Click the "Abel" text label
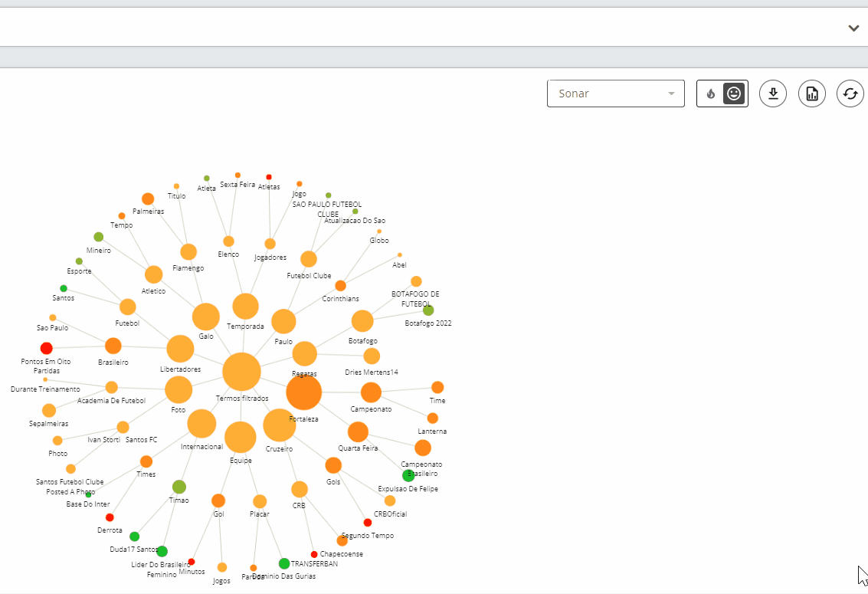868x594 pixels. click(x=399, y=264)
